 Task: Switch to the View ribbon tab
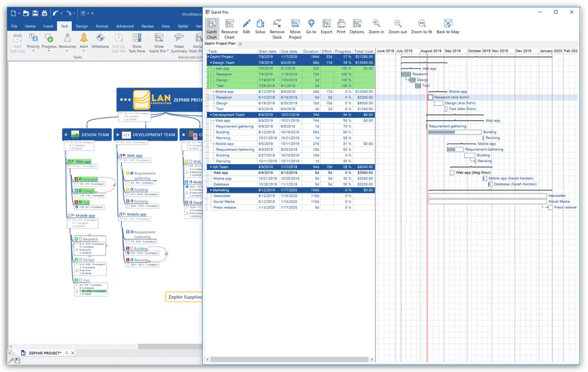pyautogui.click(x=165, y=26)
